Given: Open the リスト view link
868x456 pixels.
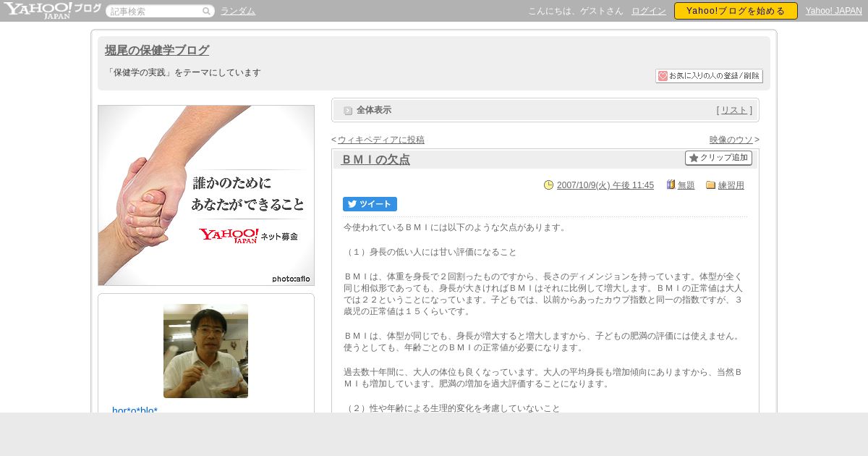Looking at the screenshot, I should pos(734,110).
